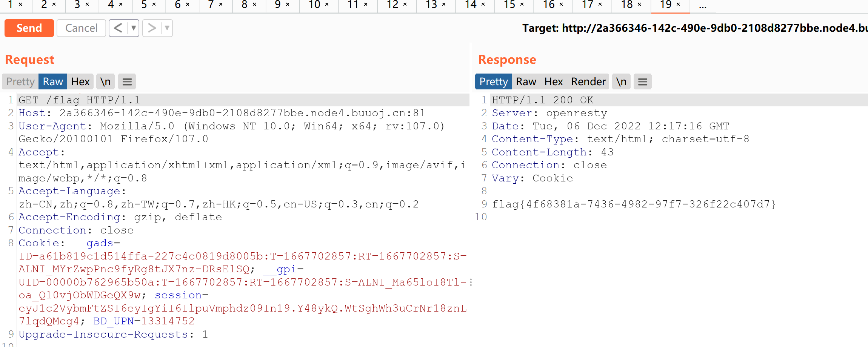The width and height of the screenshot is (868, 347).
Task: Select Repeater tab 11
Action: 353,5
